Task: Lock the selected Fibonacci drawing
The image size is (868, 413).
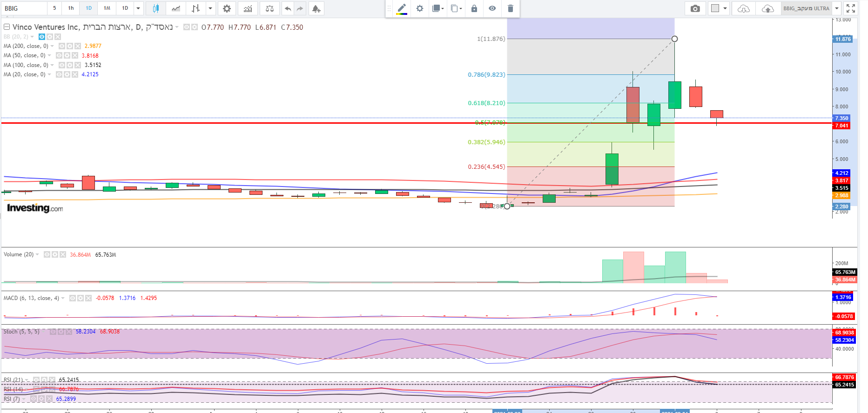Action: (x=474, y=8)
